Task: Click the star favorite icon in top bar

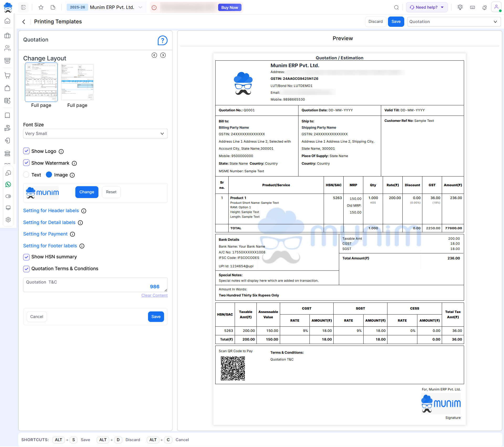Action: coord(41,7)
